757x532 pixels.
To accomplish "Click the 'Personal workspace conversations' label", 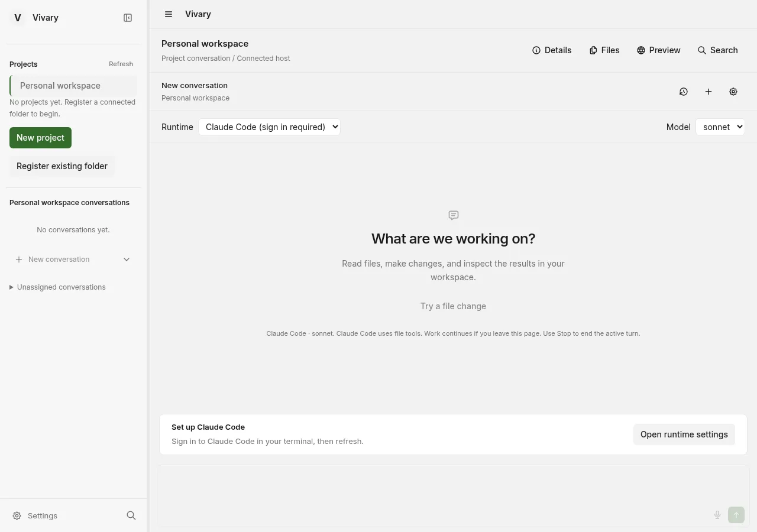I will tap(69, 203).
